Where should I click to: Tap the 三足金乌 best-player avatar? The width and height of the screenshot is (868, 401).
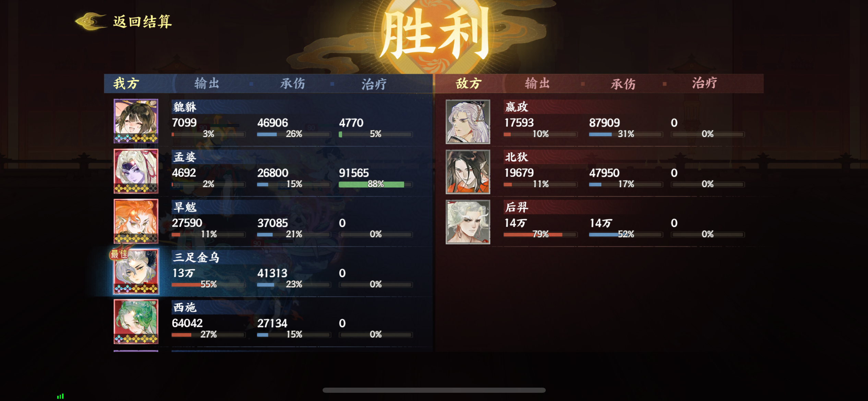pos(136,271)
